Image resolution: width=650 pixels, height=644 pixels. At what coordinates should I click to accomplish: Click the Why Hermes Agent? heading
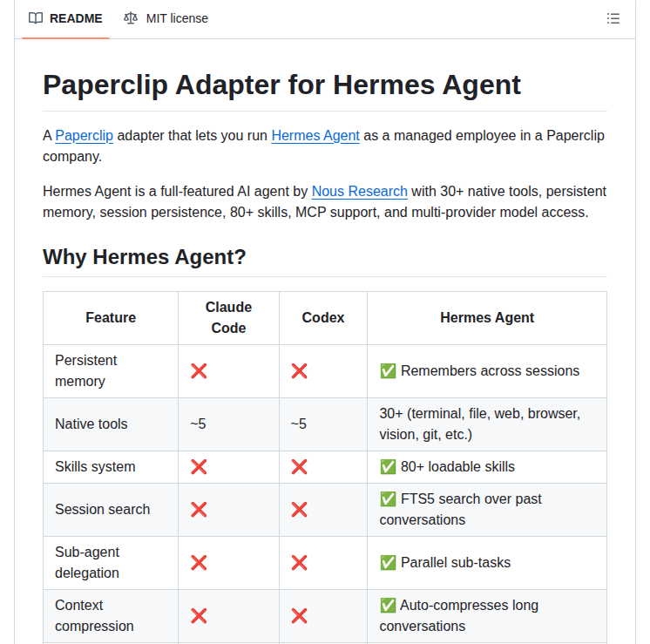tap(145, 257)
